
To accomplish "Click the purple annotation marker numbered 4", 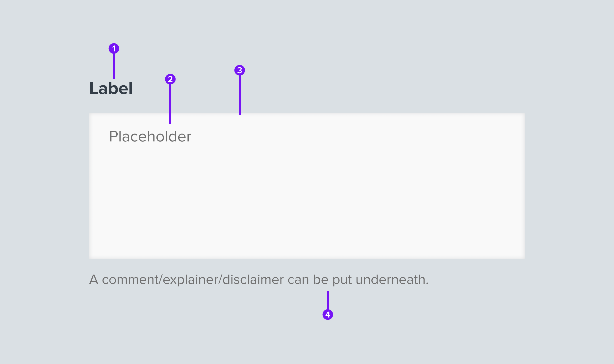I will (x=328, y=315).
